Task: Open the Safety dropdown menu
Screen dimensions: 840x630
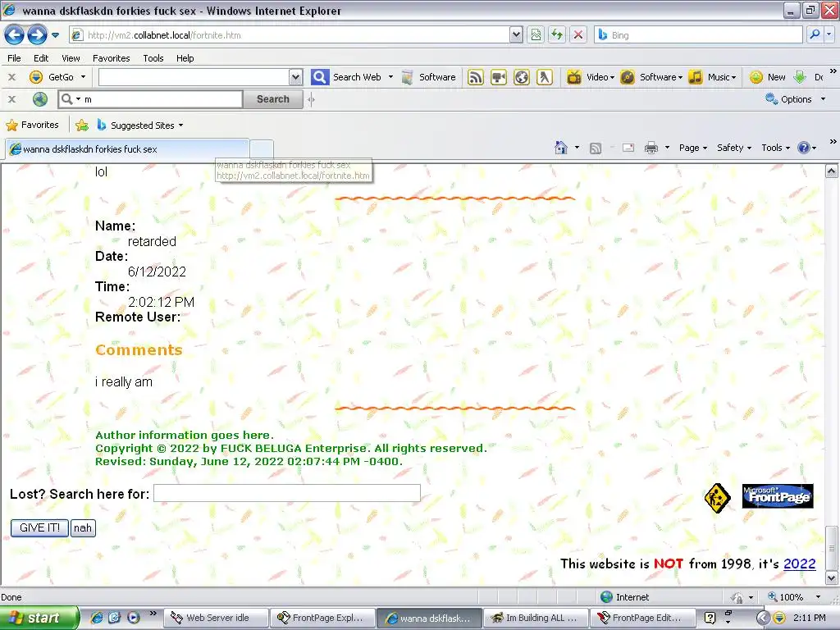Action: (734, 148)
